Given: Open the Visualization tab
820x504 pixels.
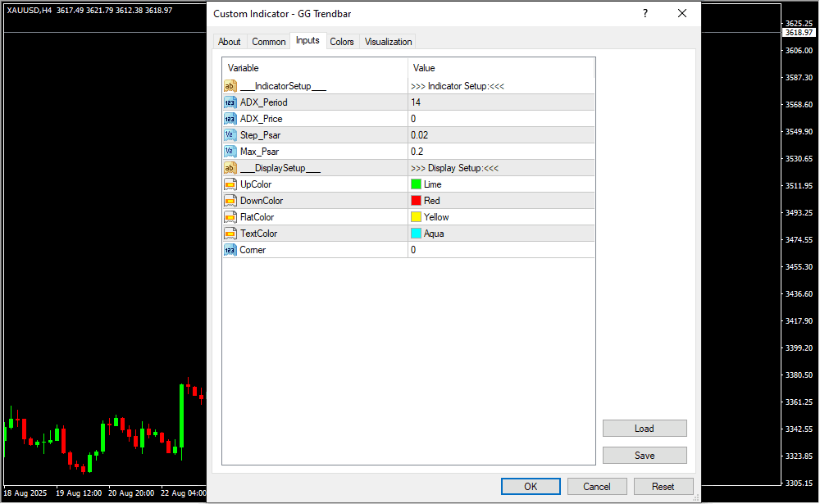Looking at the screenshot, I should click(389, 42).
